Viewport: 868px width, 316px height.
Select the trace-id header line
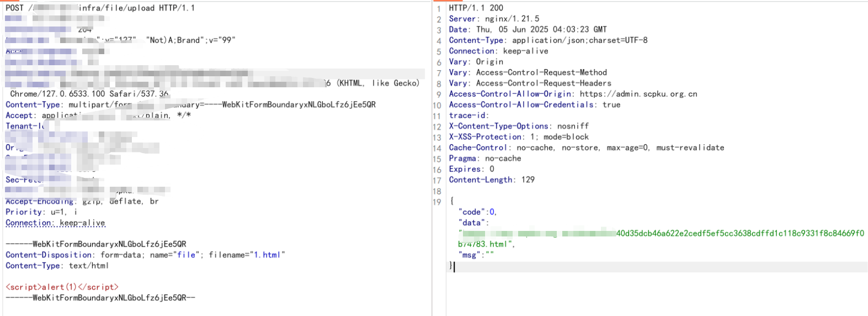click(469, 115)
